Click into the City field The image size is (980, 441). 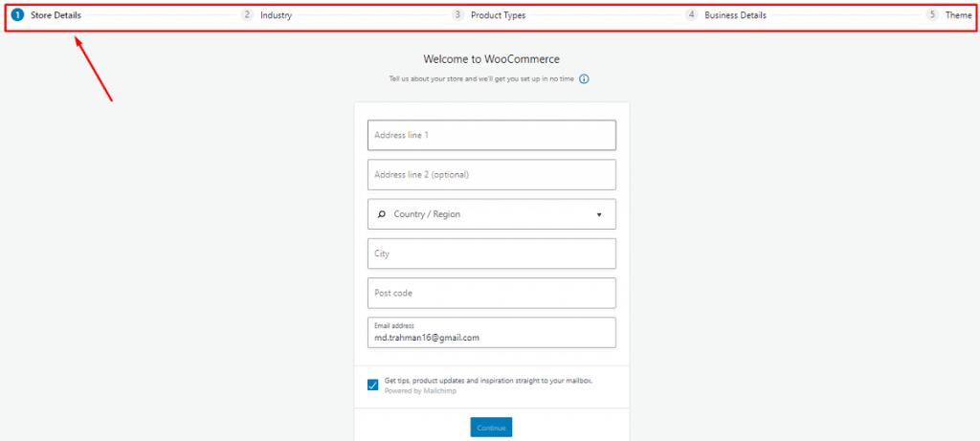pos(492,254)
